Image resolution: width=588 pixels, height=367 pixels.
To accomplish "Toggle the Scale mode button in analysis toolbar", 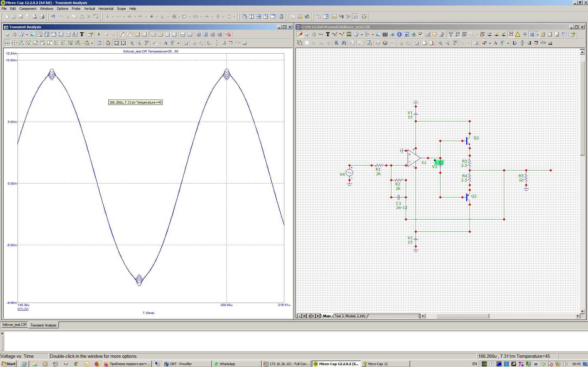I will point(40,34).
